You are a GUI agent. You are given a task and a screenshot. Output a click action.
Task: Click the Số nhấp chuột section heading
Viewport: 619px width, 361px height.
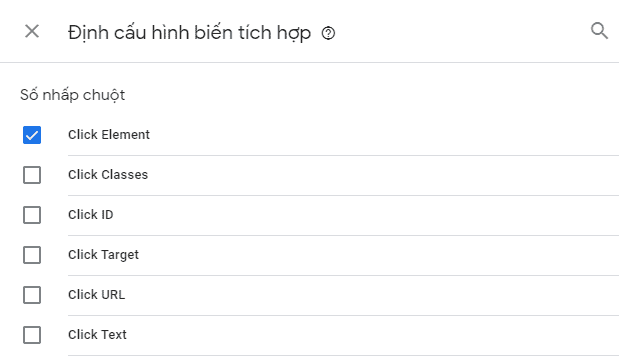point(73,95)
